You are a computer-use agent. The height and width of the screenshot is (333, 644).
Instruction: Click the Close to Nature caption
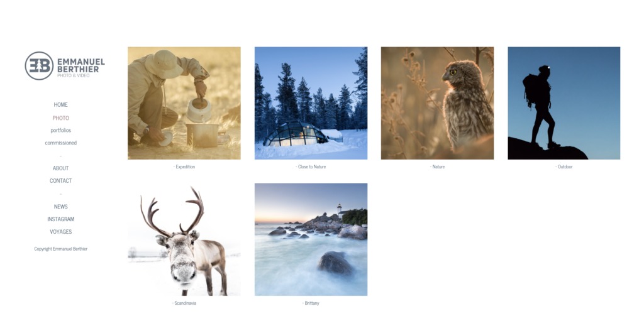[x=311, y=167]
